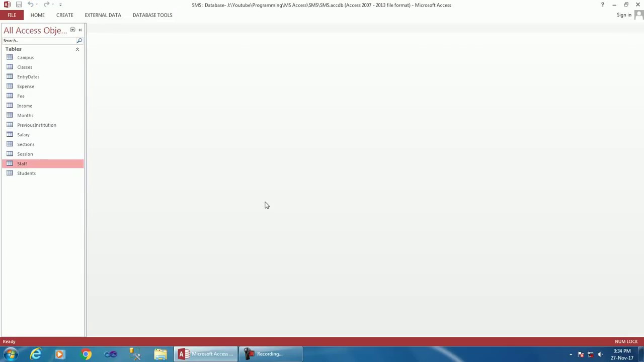Click the NUM LOCK status bar indicator
Image resolution: width=644 pixels, height=362 pixels.
626,341
